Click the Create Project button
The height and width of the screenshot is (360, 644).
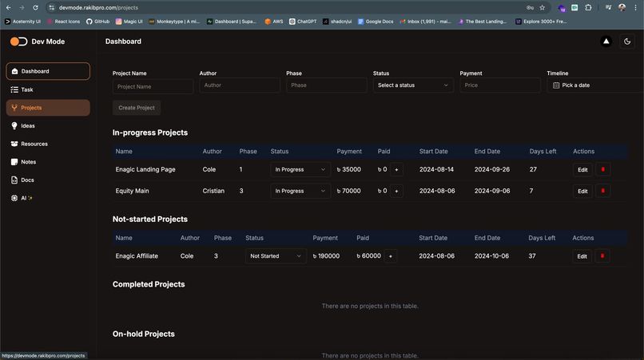(x=137, y=108)
